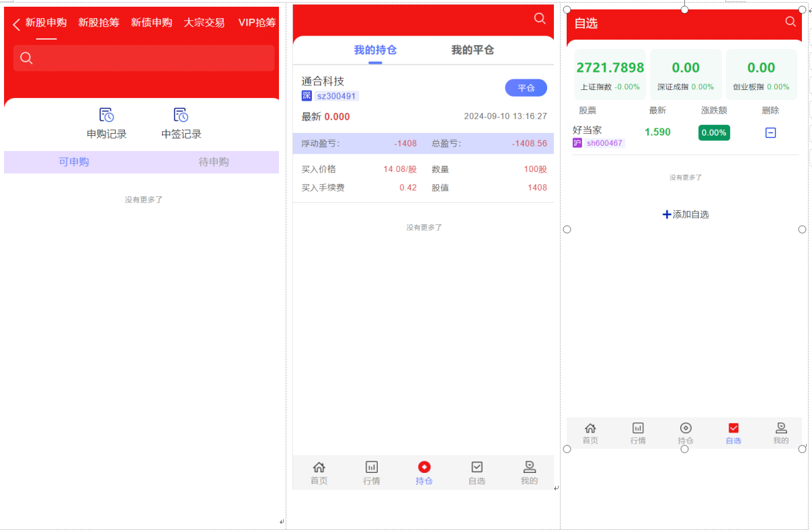Switch to the 待申购 segment
This screenshot has height=532, width=812.
pos(213,162)
